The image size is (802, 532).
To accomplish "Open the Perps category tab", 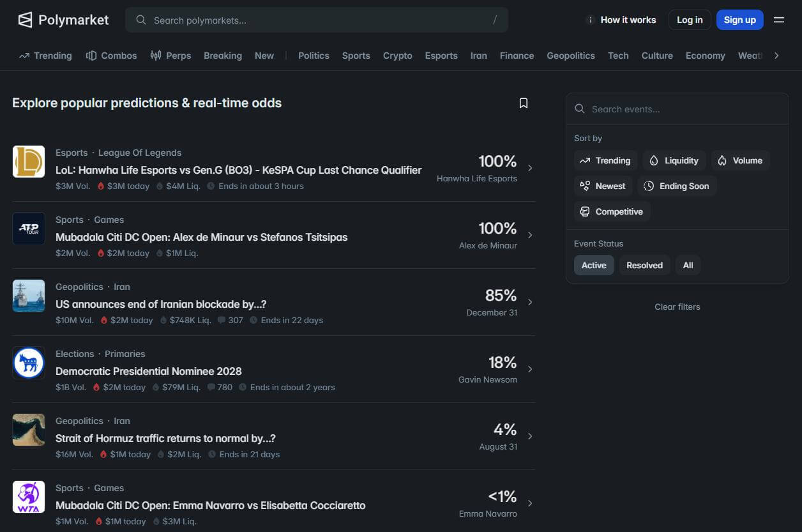I will (x=170, y=56).
